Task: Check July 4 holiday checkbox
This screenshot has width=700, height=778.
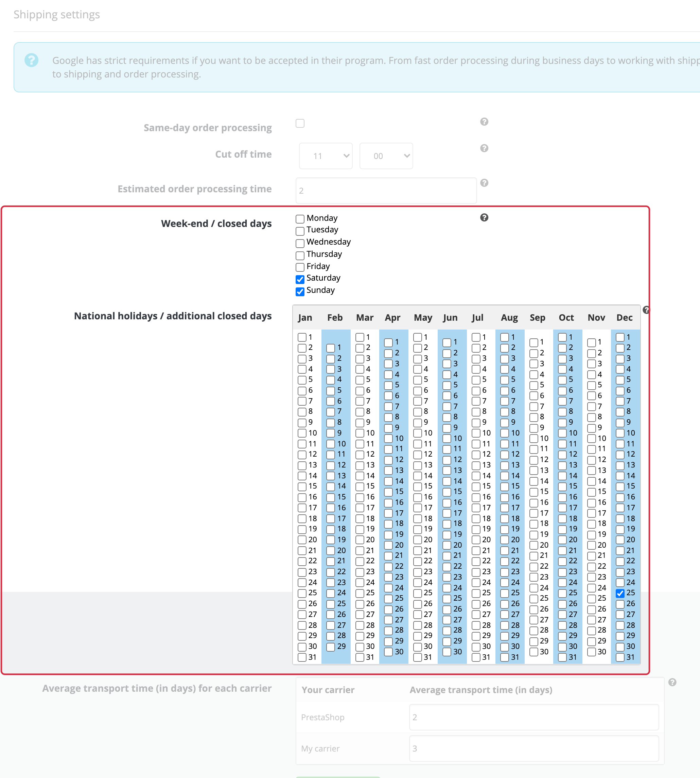Action: tap(476, 369)
